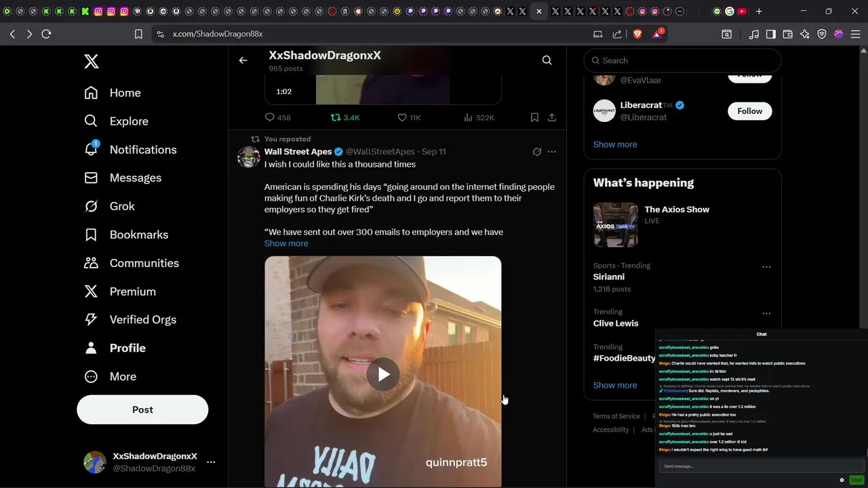Open the browser hamburger menu

(856, 34)
